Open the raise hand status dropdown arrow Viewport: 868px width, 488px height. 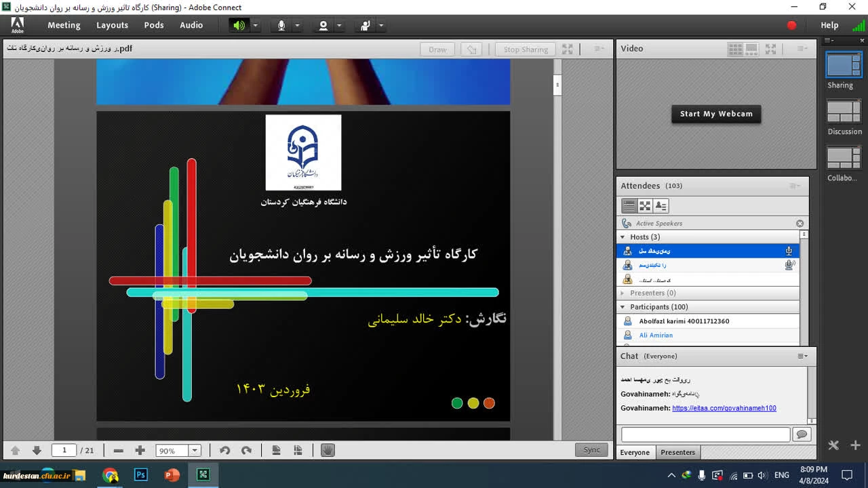381,25
